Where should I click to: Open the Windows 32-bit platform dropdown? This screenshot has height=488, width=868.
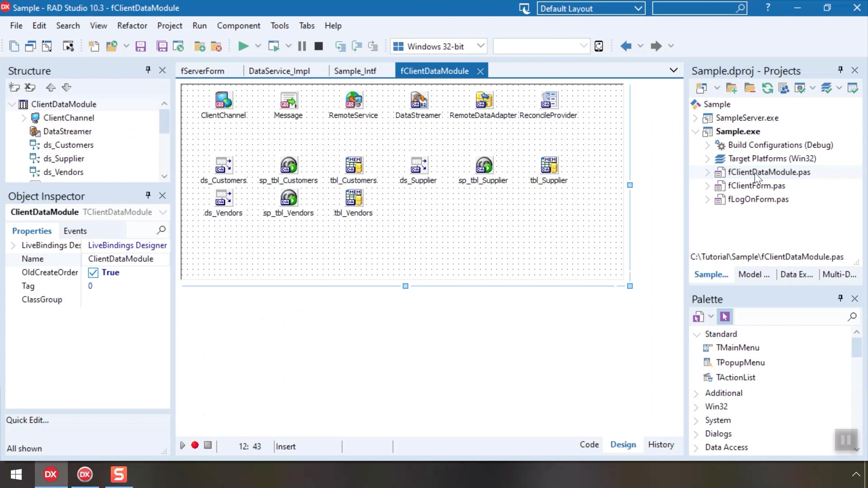coord(481,46)
